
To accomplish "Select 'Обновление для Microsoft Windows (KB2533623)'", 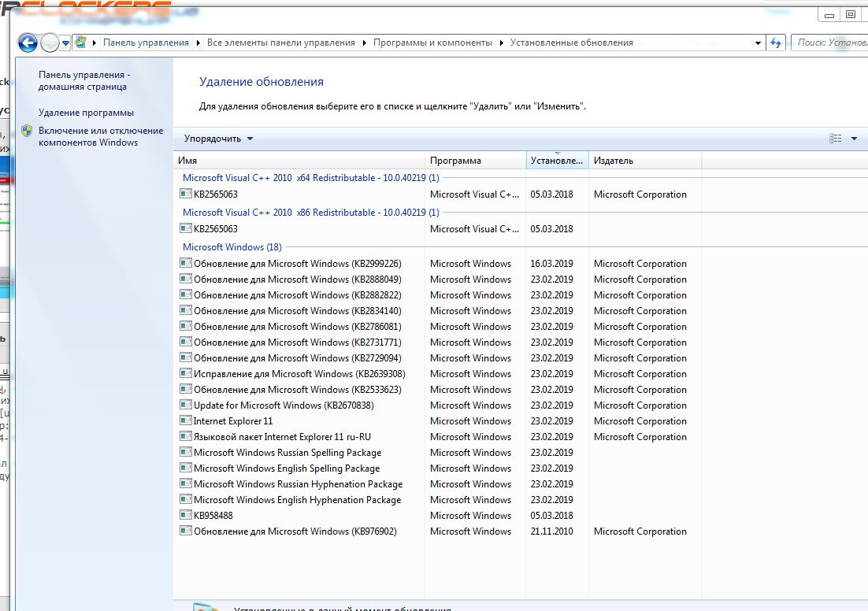I will tap(297, 390).
